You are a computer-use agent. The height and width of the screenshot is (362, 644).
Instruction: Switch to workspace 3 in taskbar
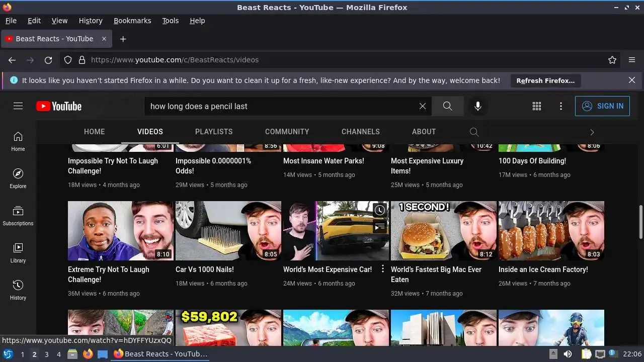(x=46, y=354)
